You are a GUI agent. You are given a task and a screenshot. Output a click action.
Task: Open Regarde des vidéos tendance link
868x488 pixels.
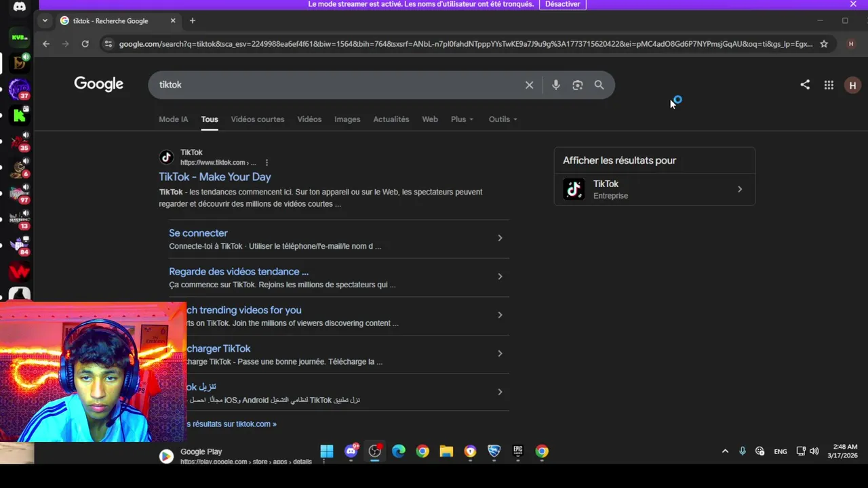(x=239, y=272)
